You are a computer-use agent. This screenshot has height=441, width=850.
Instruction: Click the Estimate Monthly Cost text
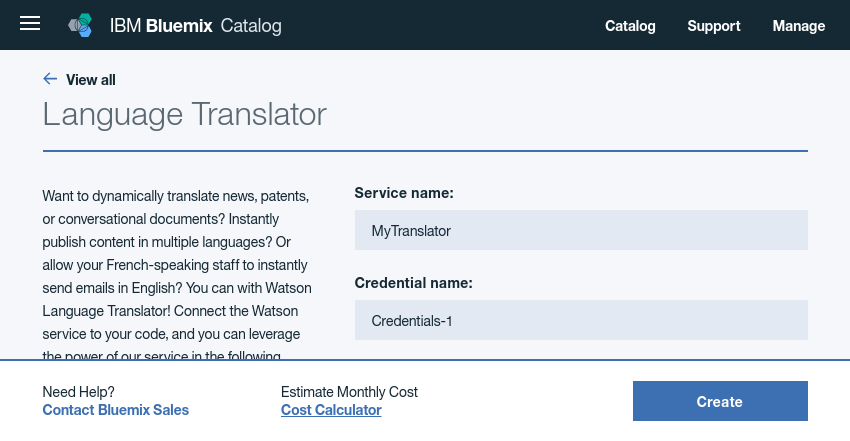tap(349, 392)
